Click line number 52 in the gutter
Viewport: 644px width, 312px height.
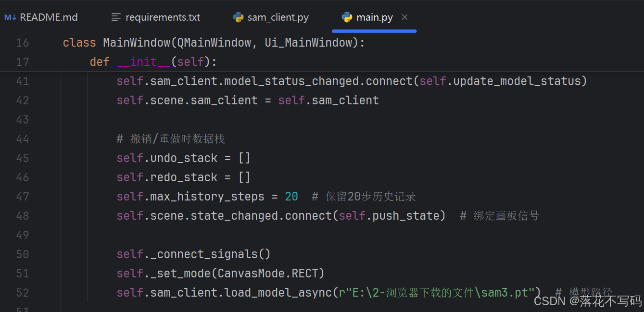tap(23, 293)
